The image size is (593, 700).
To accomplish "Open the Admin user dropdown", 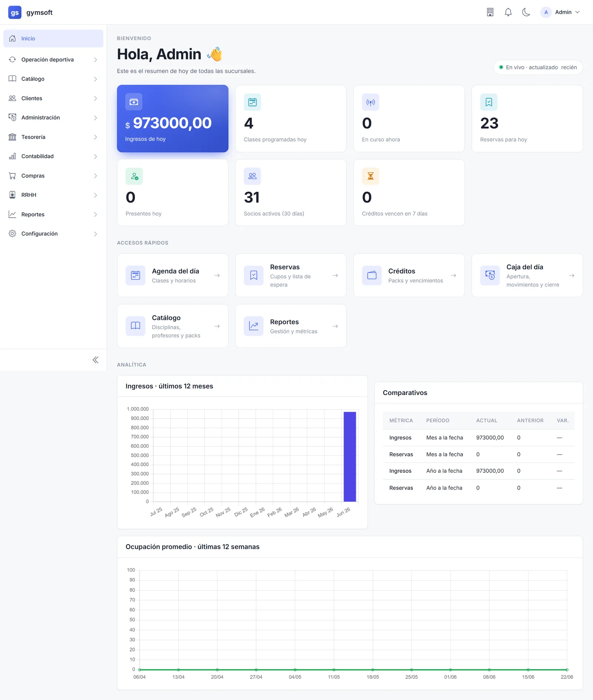I will (x=560, y=12).
